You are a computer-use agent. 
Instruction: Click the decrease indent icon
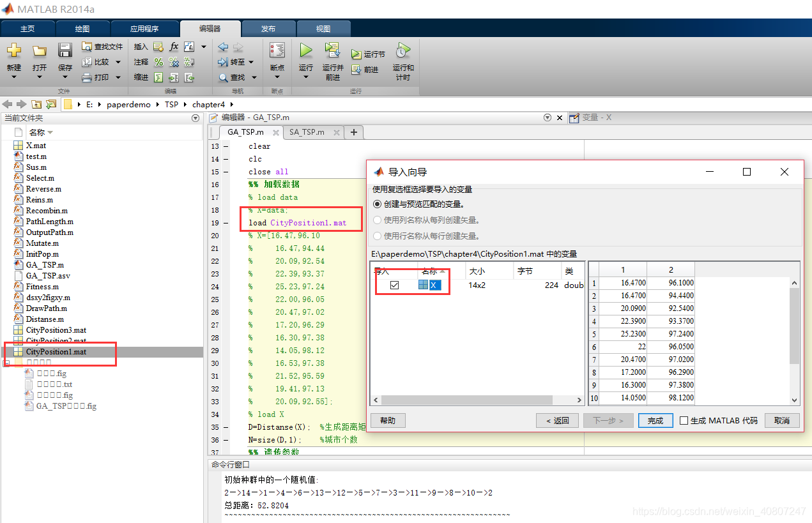[189, 77]
